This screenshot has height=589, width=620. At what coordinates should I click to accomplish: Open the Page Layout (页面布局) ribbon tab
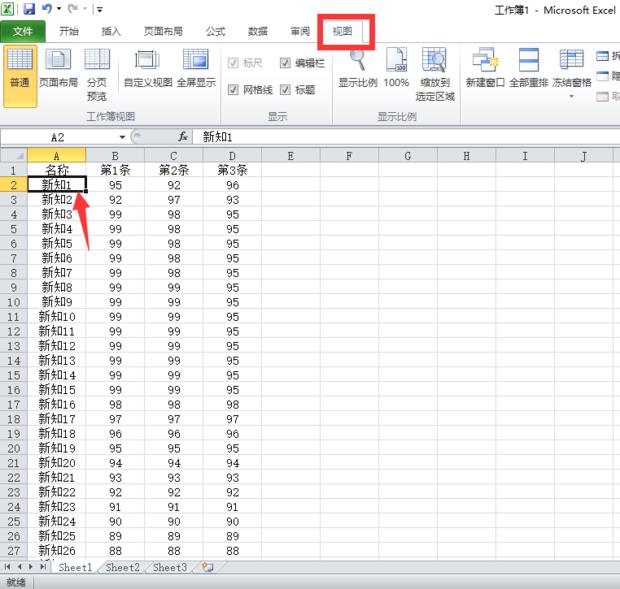[x=163, y=31]
